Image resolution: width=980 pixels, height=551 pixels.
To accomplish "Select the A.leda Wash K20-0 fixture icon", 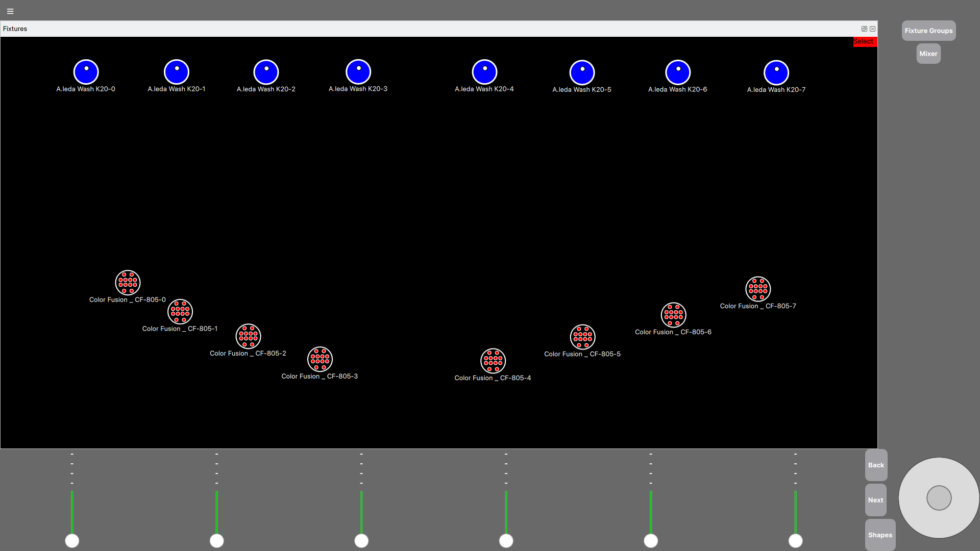I will [x=85, y=70].
